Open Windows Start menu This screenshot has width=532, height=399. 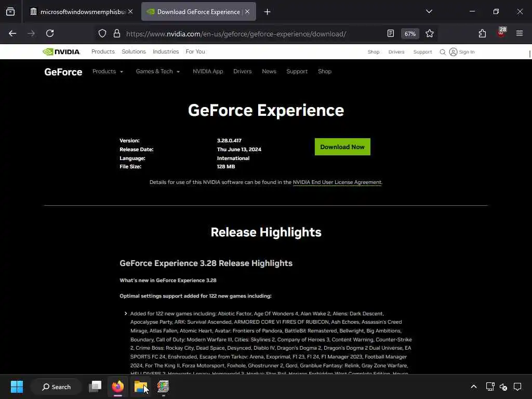17,387
